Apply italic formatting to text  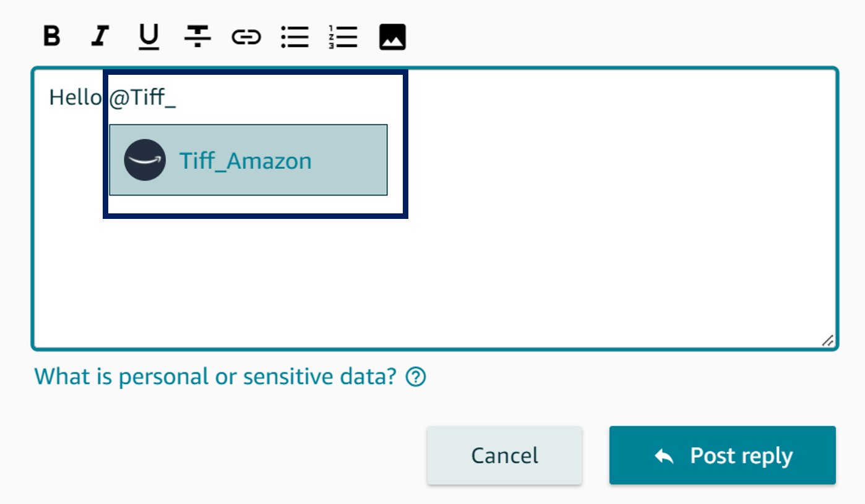[100, 36]
